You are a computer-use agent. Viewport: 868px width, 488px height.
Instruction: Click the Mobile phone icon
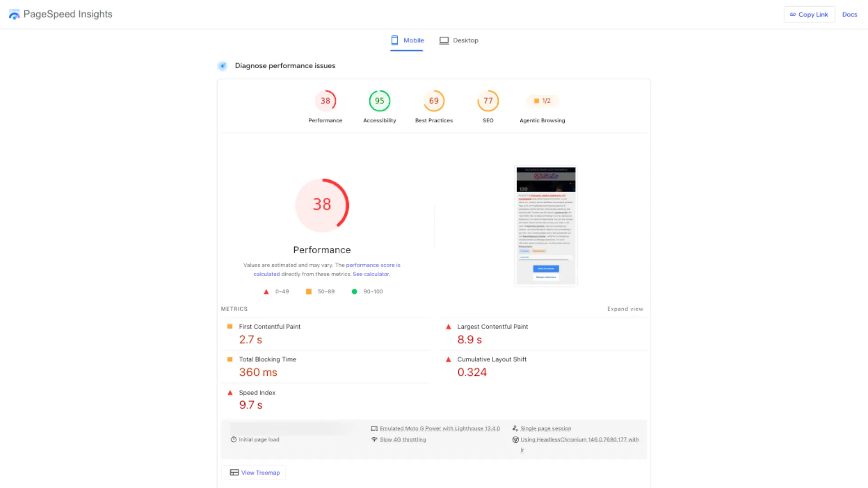(x=395, y=40)
